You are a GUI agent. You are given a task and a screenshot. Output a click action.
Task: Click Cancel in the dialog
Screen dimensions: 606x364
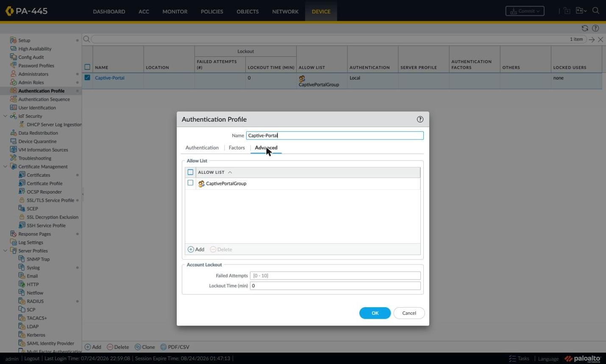click(x=409, y=313)
